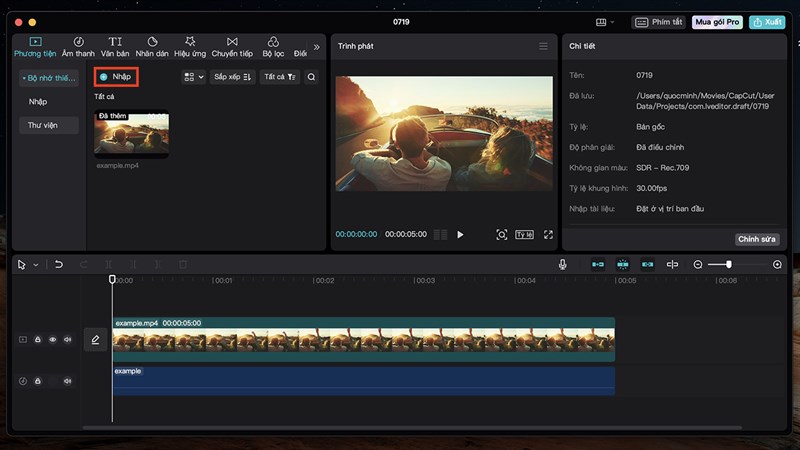The height and width of the screenshot is (450, 800).
Task: Open the Chuyển tiếp transitions tab
Action: point(232,46)
